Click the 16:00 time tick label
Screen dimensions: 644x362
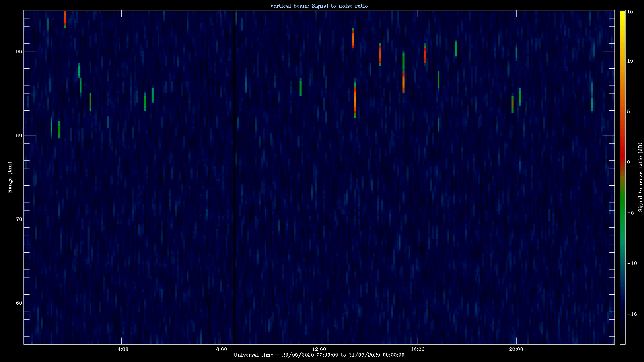tap(418, 349)
